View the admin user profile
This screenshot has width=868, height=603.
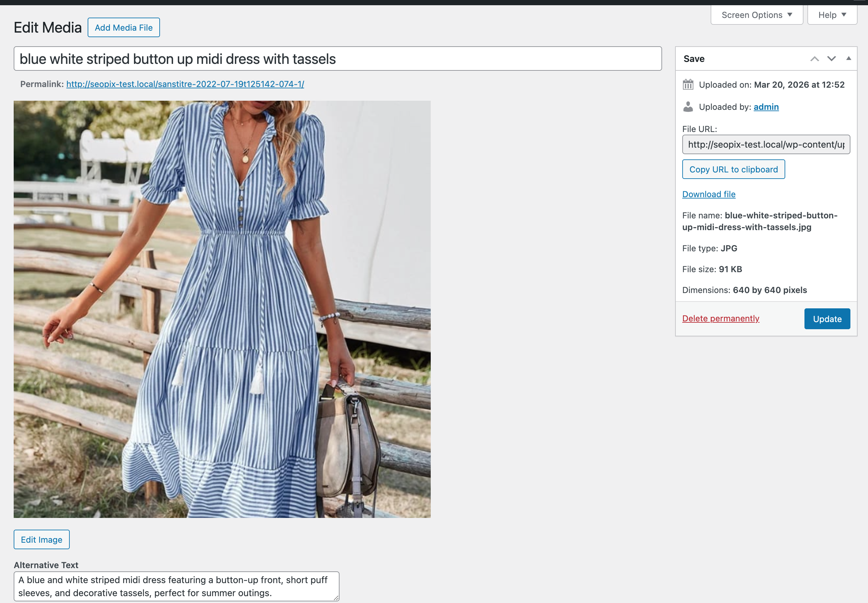coord(766,107)
